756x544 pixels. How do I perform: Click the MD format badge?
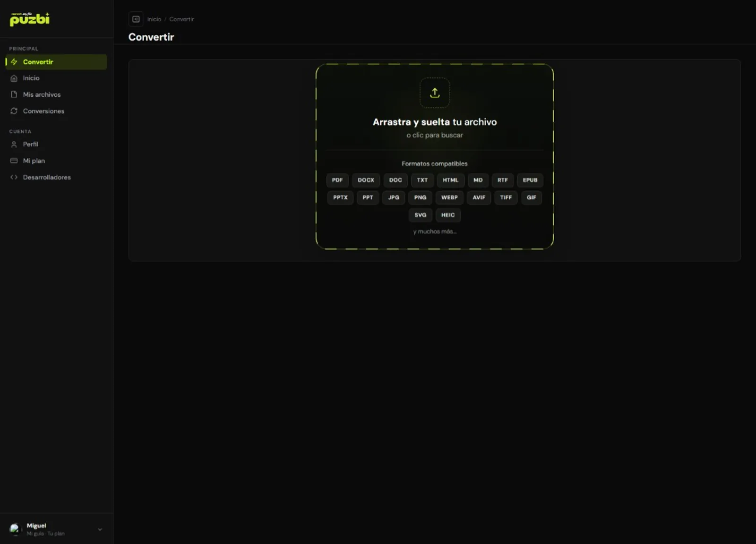coord(478,180)
